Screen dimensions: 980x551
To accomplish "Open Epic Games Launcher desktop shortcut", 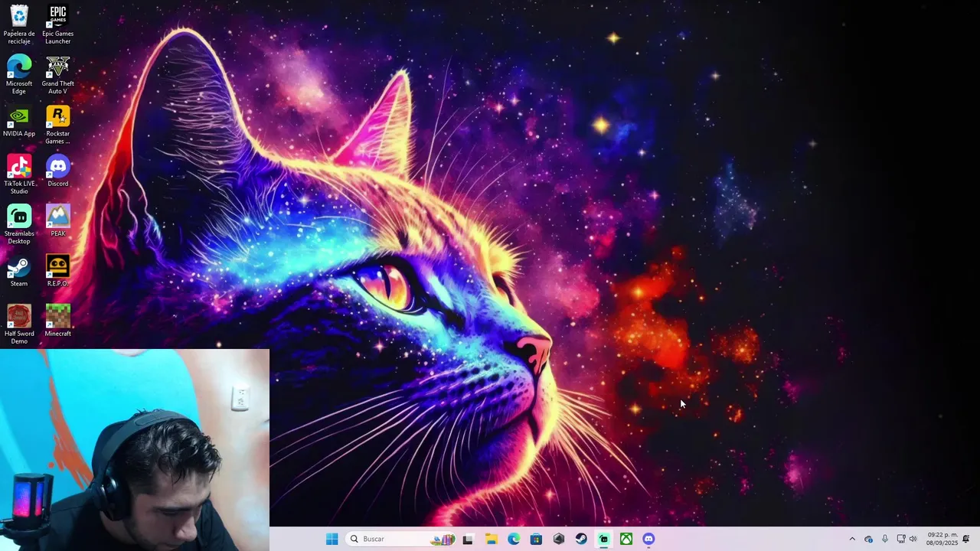I will [58, 24].
